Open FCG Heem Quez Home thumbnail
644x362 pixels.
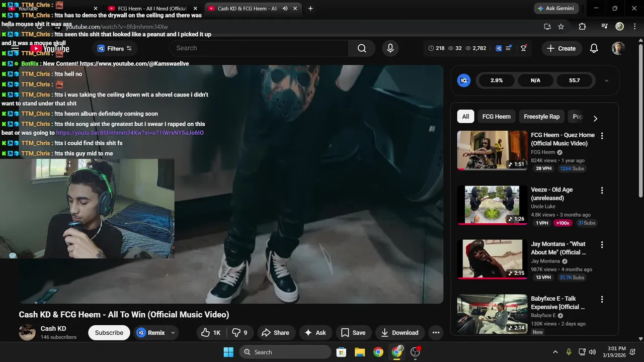pyautogui.click(x=492, y=150)
